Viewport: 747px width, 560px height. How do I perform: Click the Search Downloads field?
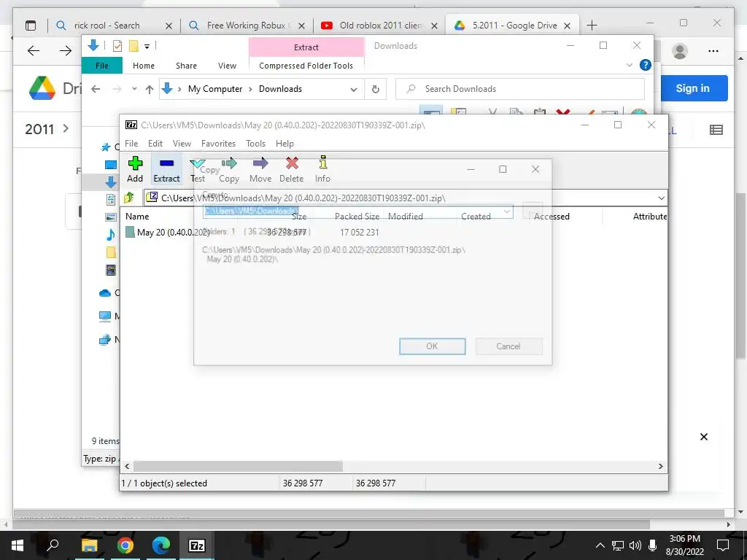tap(520, 89)
